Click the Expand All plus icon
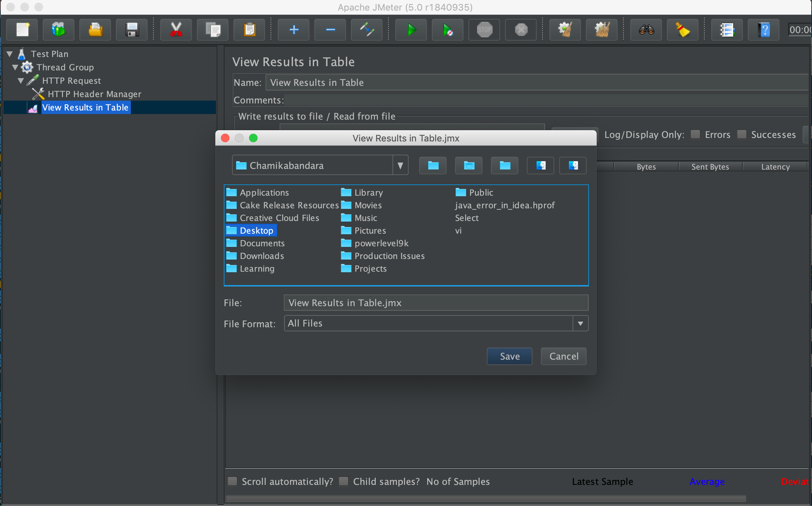 tap(294, 30)
